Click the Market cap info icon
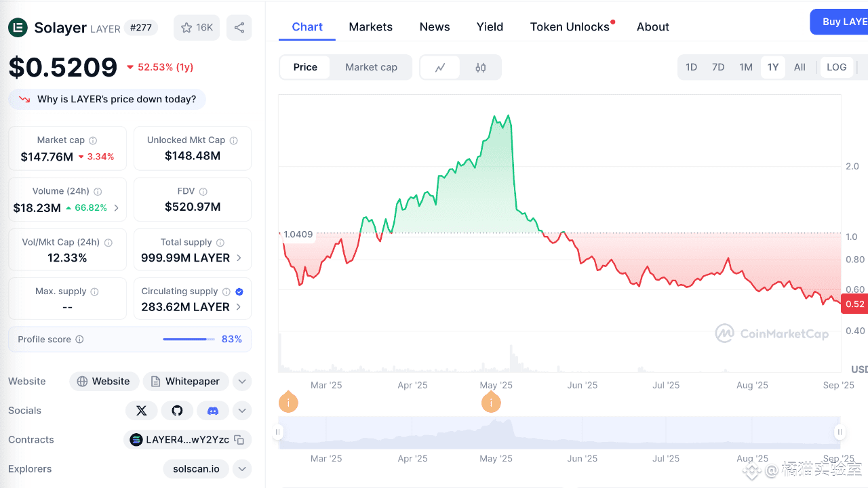The height and width of the screenshot is (488, 868). coord(93,140)
